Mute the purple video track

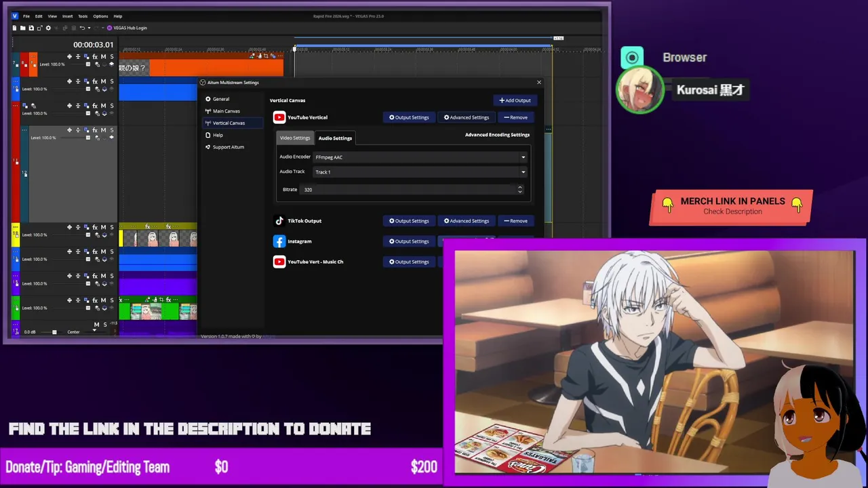103,276
